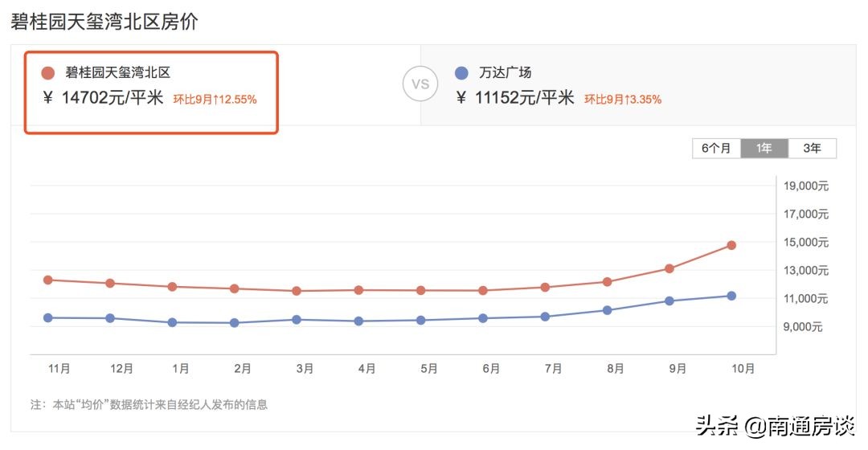Click the red September data point
Image resolution: width=868 pixels, height=450 pixels.
(x=669, y=268)
